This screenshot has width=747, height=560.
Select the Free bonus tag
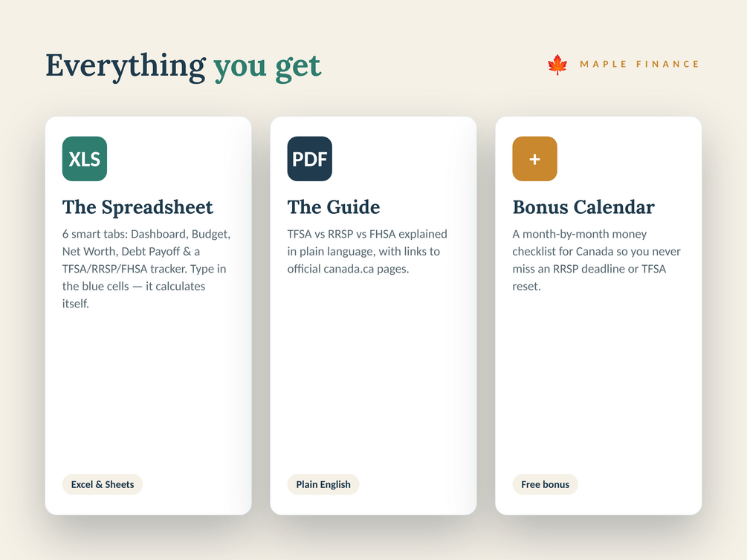click(545, 484)
